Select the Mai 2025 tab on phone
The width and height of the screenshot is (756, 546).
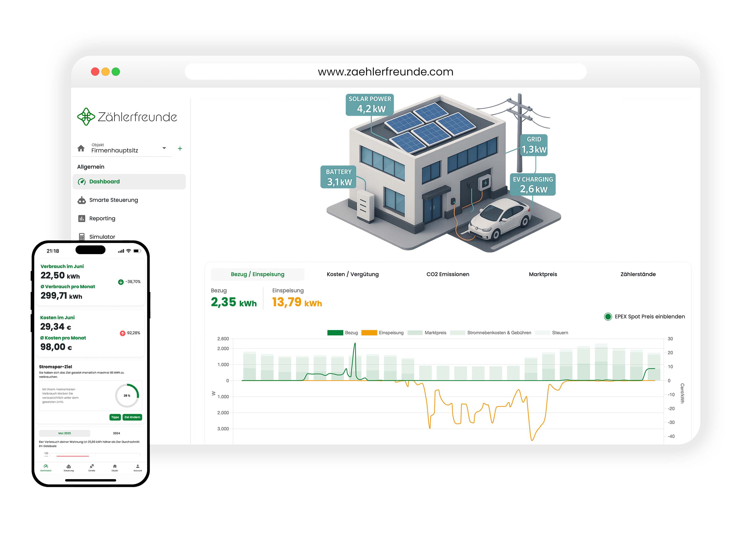(65, 433)
